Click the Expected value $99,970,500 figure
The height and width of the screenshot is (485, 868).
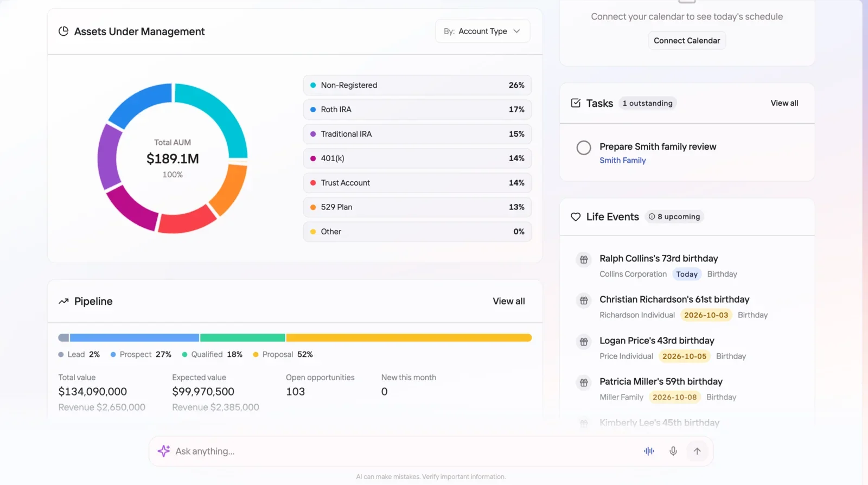point(203,392)
